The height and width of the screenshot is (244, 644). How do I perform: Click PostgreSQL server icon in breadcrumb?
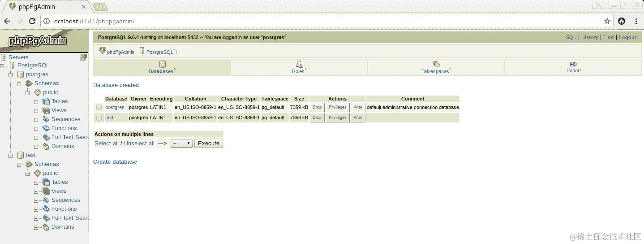142,51
